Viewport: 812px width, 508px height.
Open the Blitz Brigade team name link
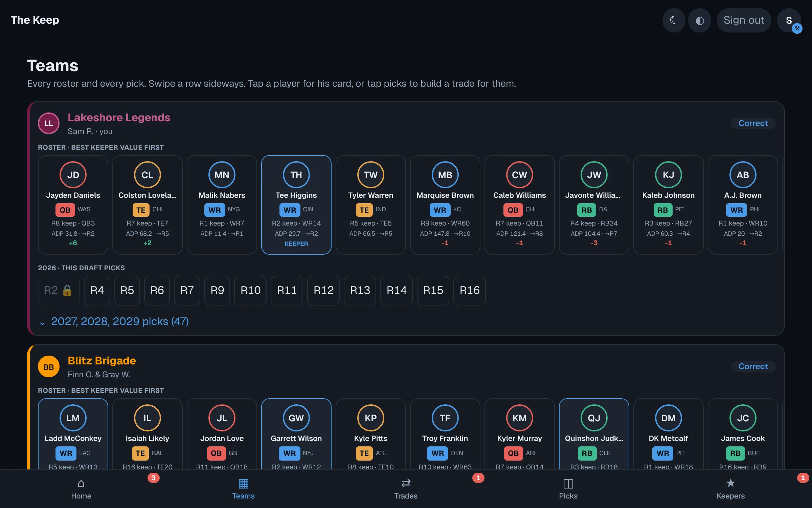click(x=102, y=360)
